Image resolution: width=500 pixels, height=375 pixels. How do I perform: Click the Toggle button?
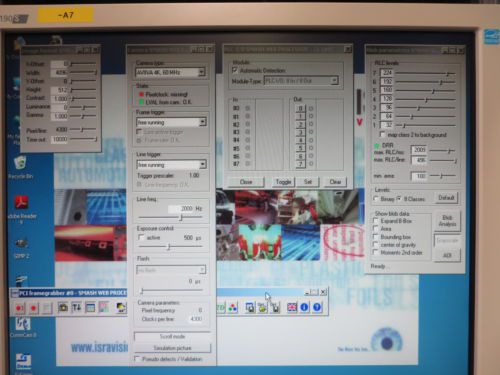pos(283,182)
